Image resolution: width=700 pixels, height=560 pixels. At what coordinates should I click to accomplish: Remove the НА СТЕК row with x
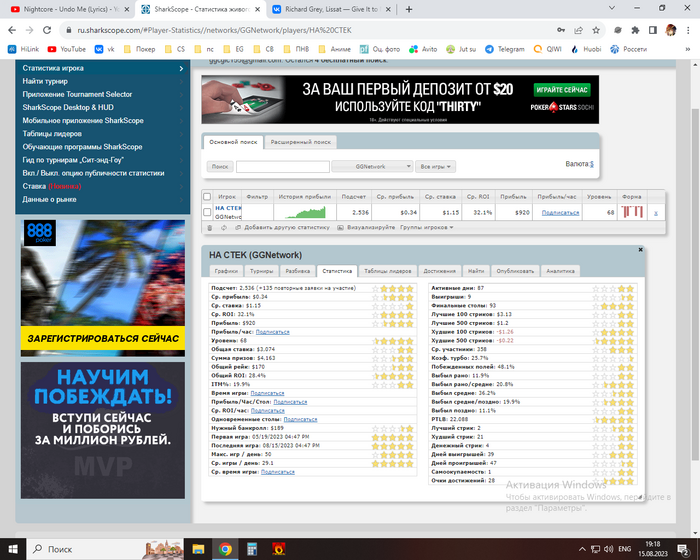tap(656, 213)
